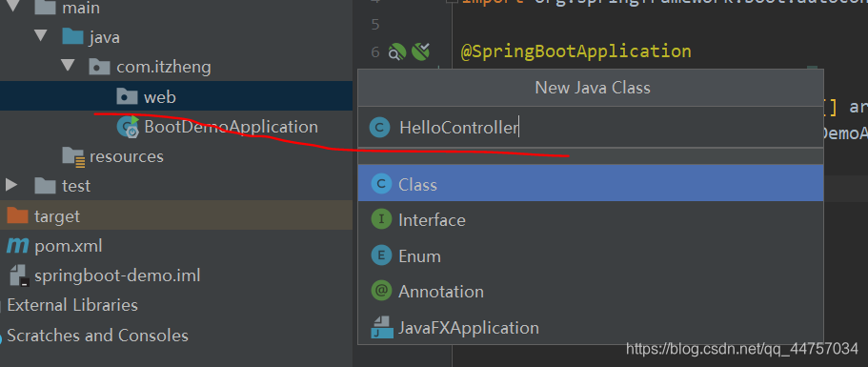The image size is (868, 367).
Task: Open BootDemoApplication in the project tree
Action: coord(231,127)
